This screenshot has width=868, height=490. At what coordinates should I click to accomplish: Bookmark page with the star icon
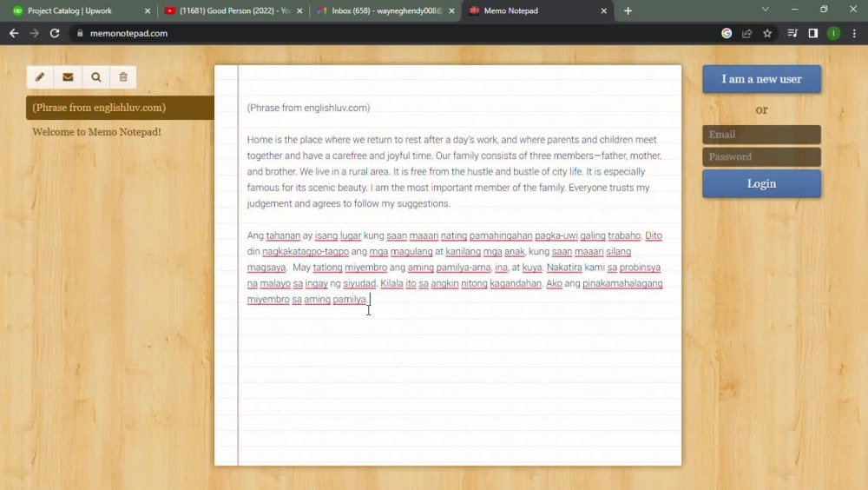[767, 33]
